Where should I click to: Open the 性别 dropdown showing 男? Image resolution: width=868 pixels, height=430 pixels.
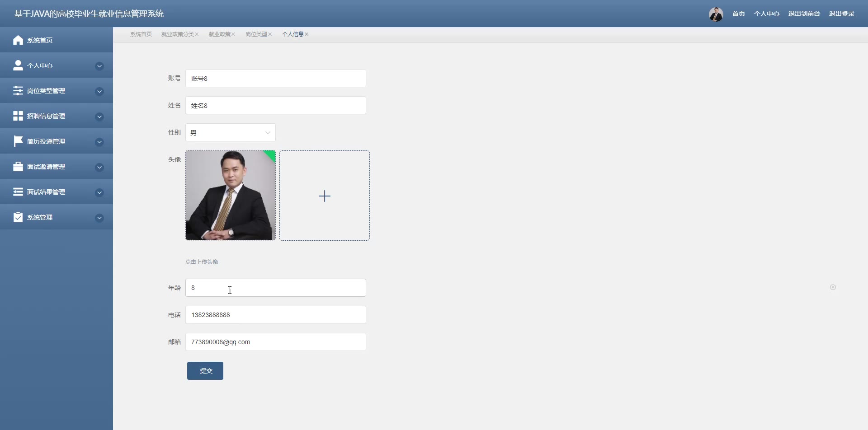point(231,132)
